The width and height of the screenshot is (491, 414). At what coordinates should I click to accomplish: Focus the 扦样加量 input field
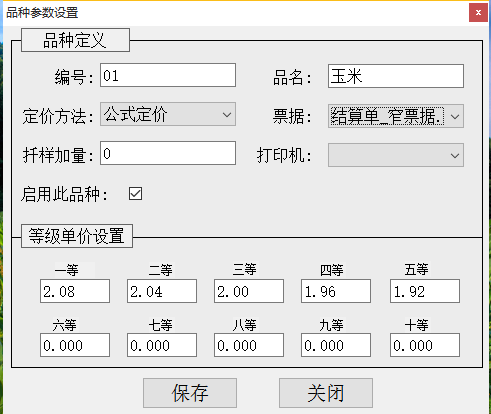click(x=168, y=153)
